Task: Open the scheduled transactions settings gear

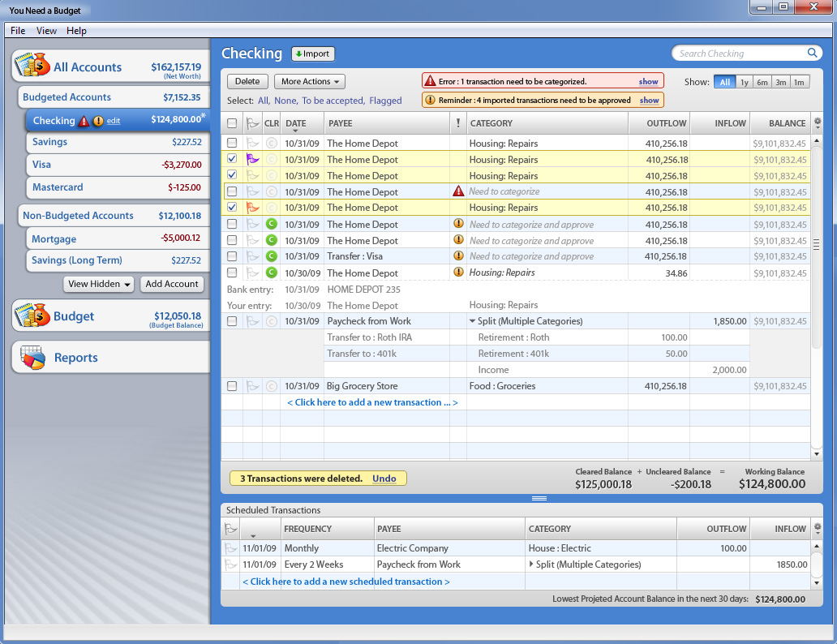Action: tap(818, 529)
